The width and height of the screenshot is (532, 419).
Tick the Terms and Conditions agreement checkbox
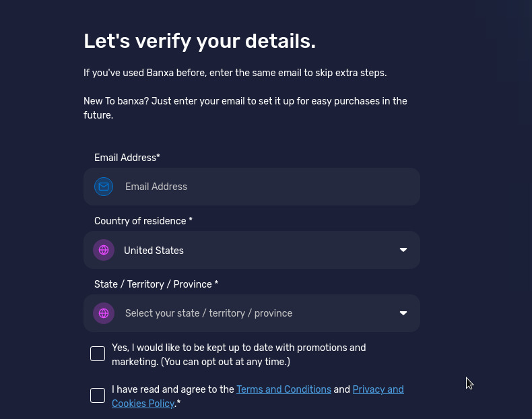98,395
